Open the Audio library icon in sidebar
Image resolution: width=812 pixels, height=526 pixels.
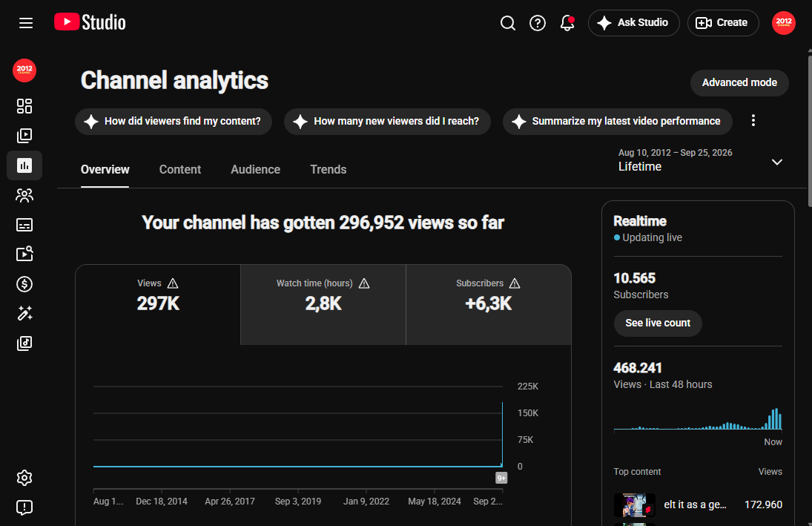click(24, 343)
